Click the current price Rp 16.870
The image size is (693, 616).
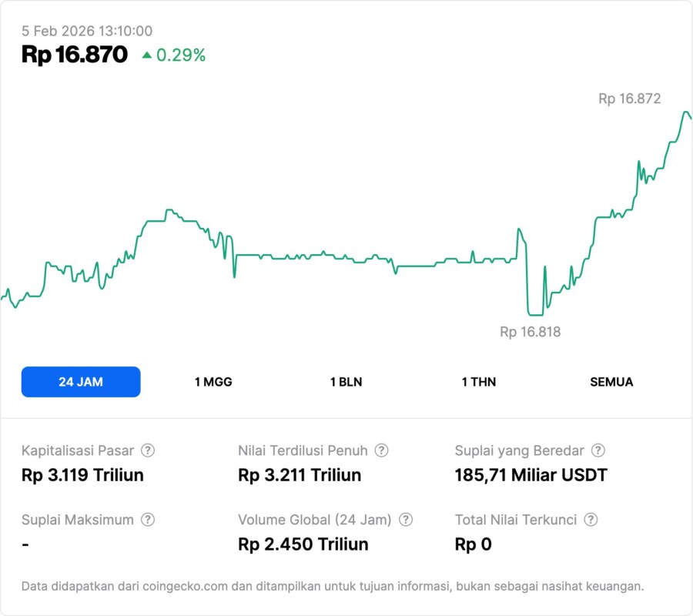[x=74, y=55]
